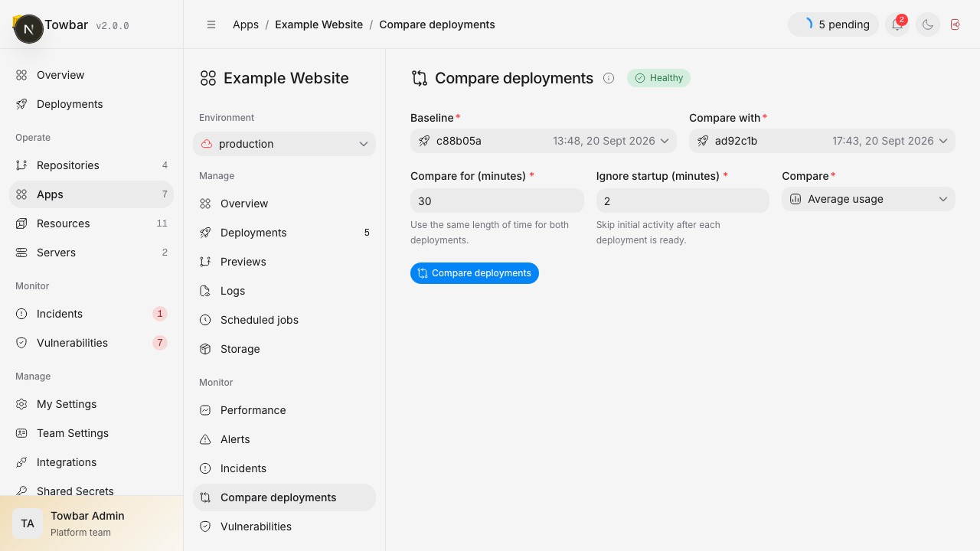Click the Healthy status badge
980x551 pixels.
point(659,78)
